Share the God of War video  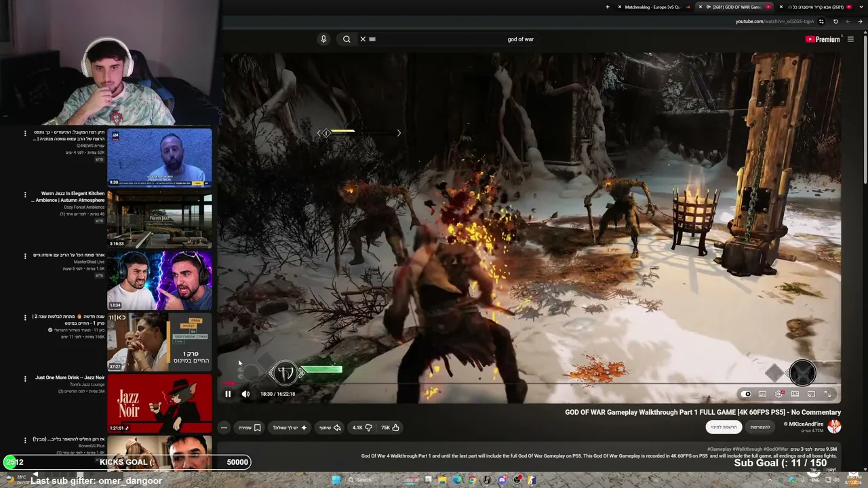click(330, 428)
